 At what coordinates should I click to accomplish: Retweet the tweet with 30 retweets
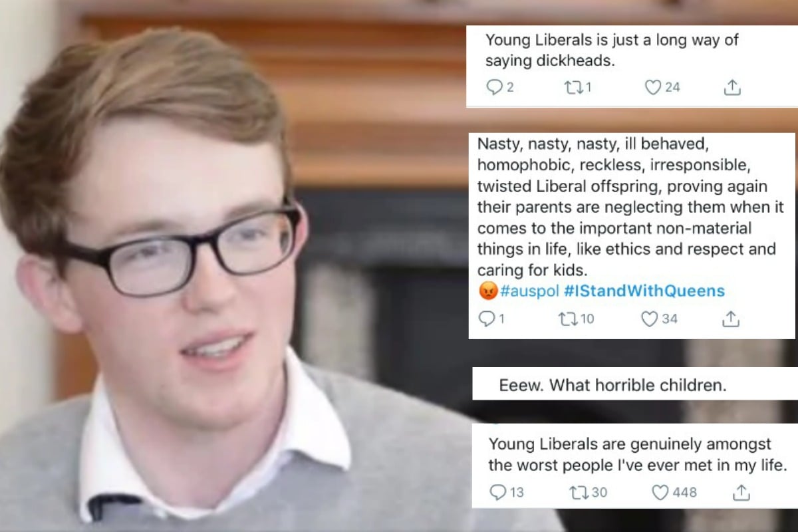point(579,493)
